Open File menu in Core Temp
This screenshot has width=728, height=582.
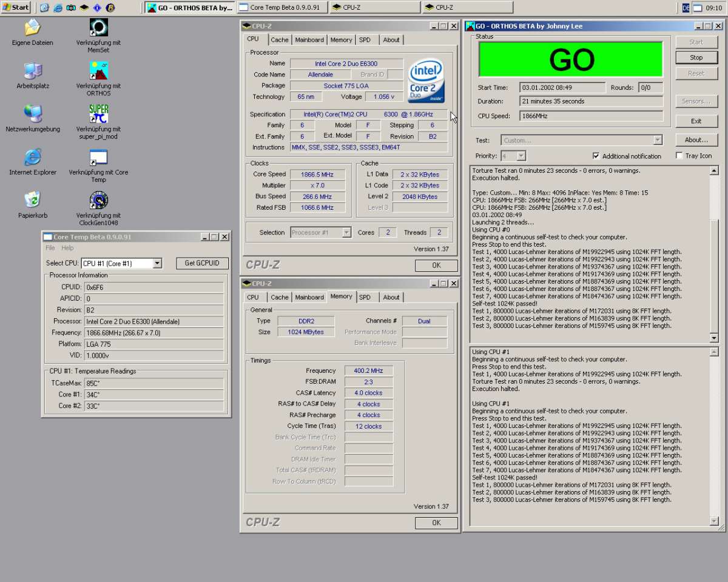[x=50, y=248]
